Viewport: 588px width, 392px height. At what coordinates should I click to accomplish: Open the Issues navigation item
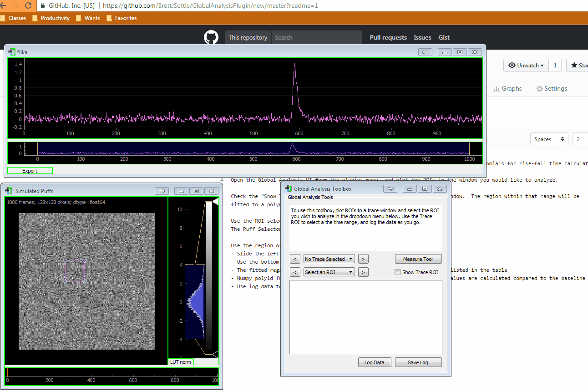[422, 37]
